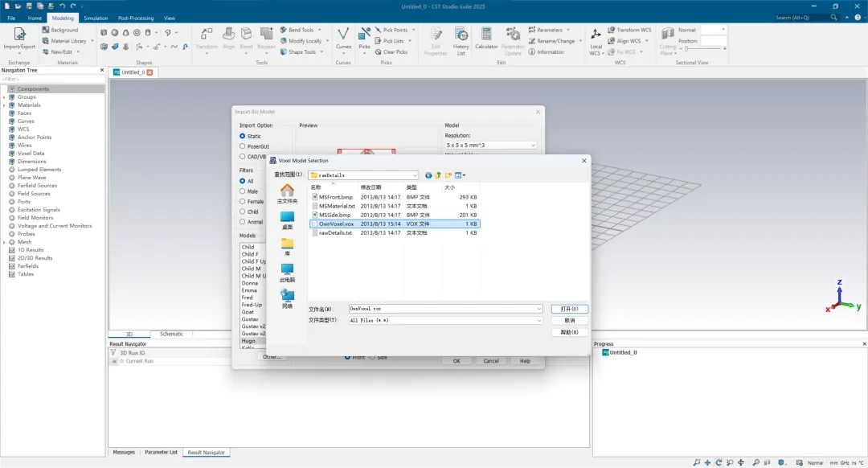Click the Open (打开) button
Screen dimensions: 868x468
point(569,309)
